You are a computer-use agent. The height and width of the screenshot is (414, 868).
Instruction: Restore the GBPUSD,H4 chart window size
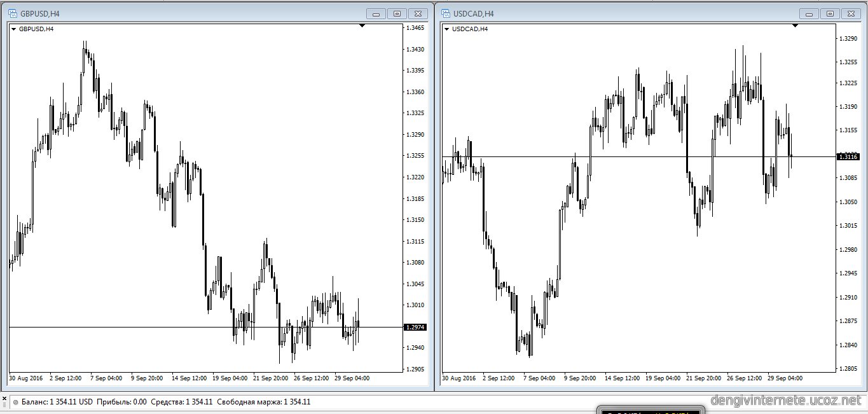click(397, 13)
